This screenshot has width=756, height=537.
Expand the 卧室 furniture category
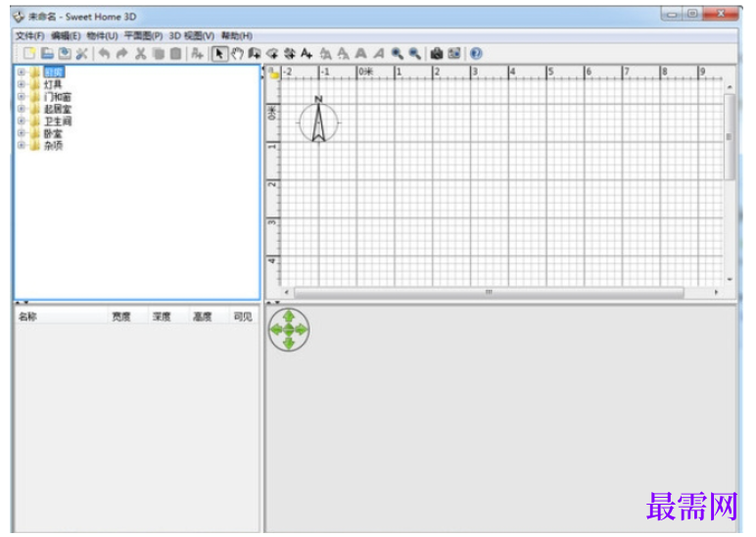coord(22,133)
